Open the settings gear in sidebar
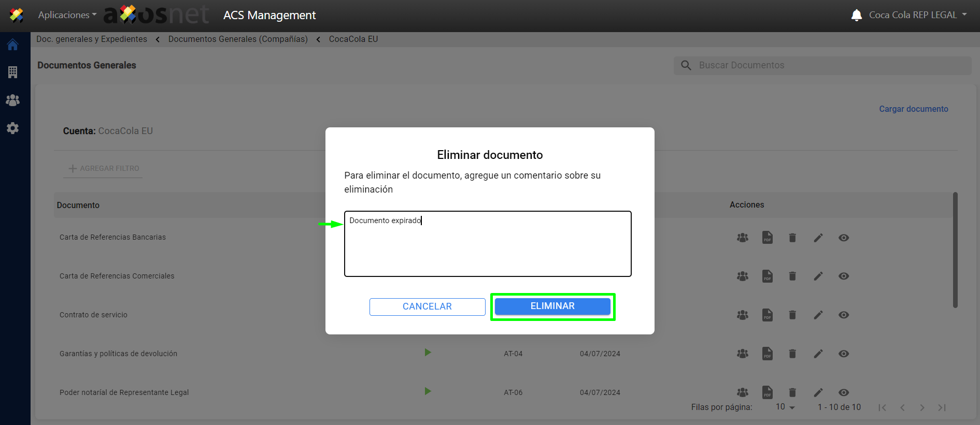The width and height of the screenshot is (980, 425). [13, 128]
